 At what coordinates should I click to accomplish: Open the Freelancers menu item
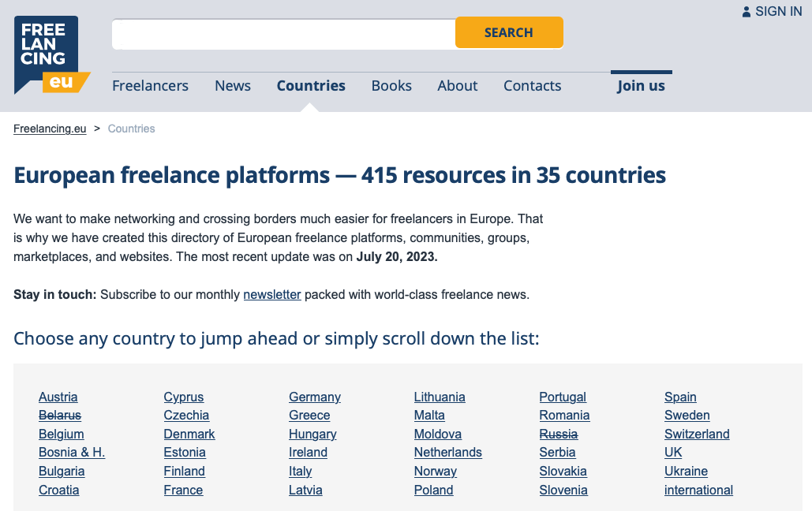pos(150,86)
